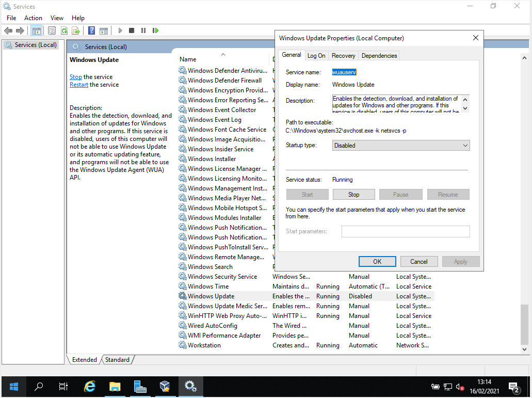This screenshot has width=532, height=398.
Task: Select the Help icon in the toolbar
Action: 91,30
